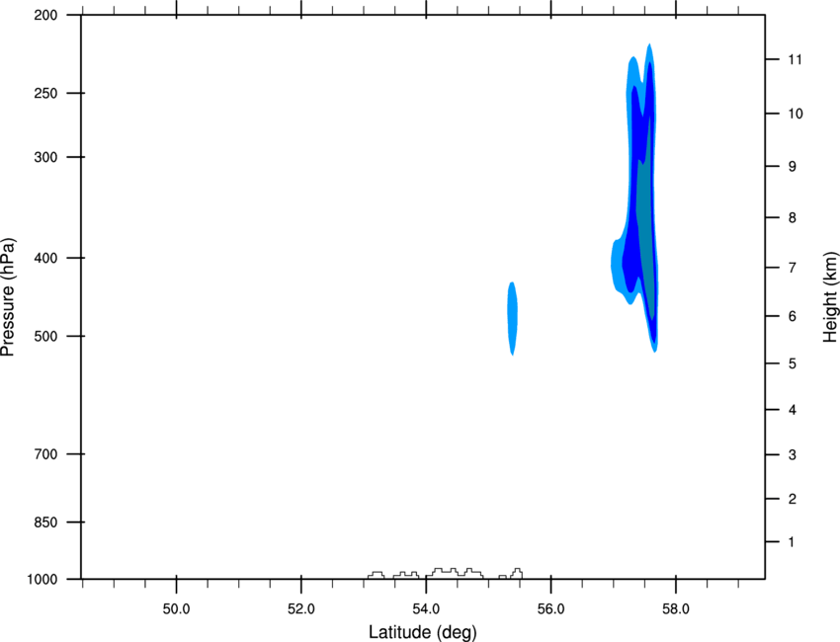Pick the 3 km height tick label
Image resolution: width=840 pixels, height=642 pixels.
tap(793, 455)
